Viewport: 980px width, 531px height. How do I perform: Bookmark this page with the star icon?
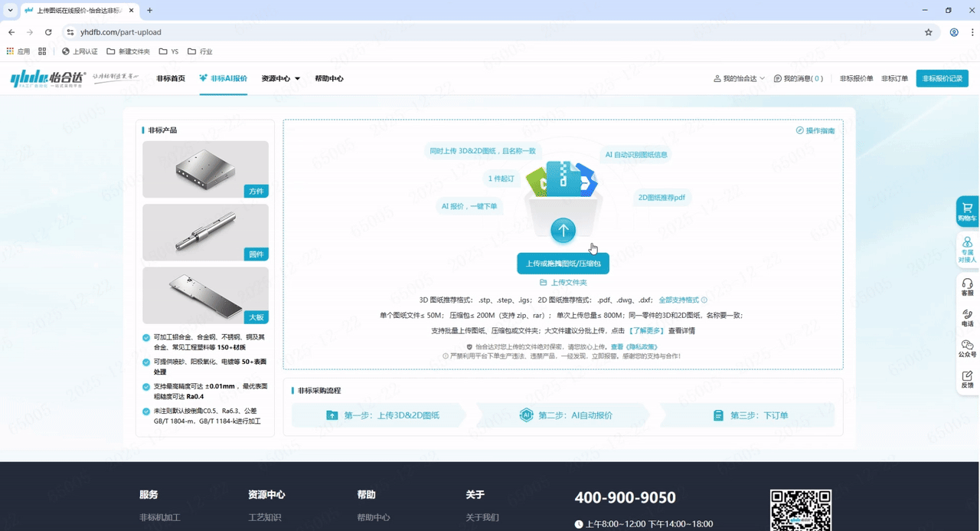pos(929,32)
